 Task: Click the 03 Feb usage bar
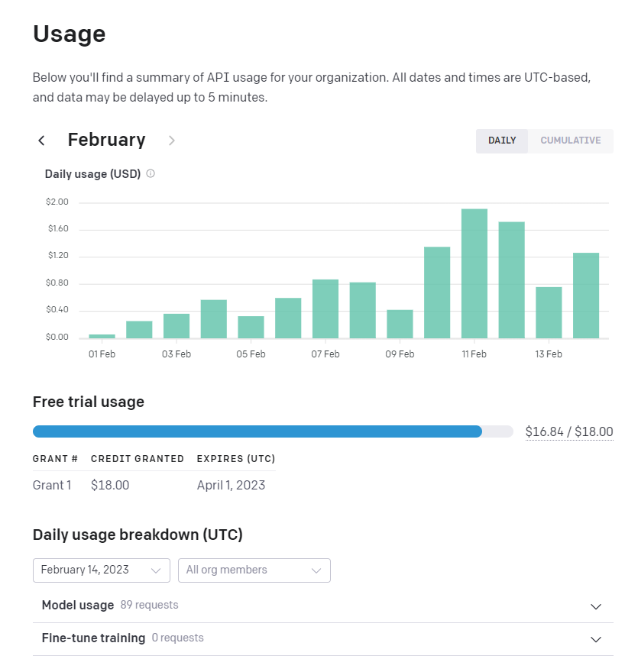[x=177, y=326]
